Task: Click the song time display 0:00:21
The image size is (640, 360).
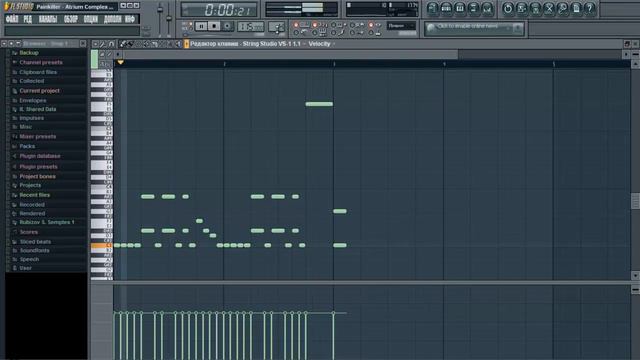Action: coord(220,9)
